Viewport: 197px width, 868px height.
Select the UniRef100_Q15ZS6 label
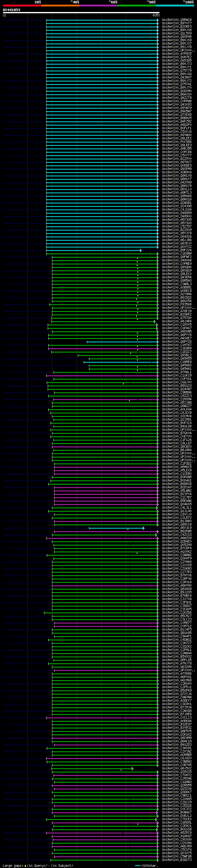[x=177, y=789]
